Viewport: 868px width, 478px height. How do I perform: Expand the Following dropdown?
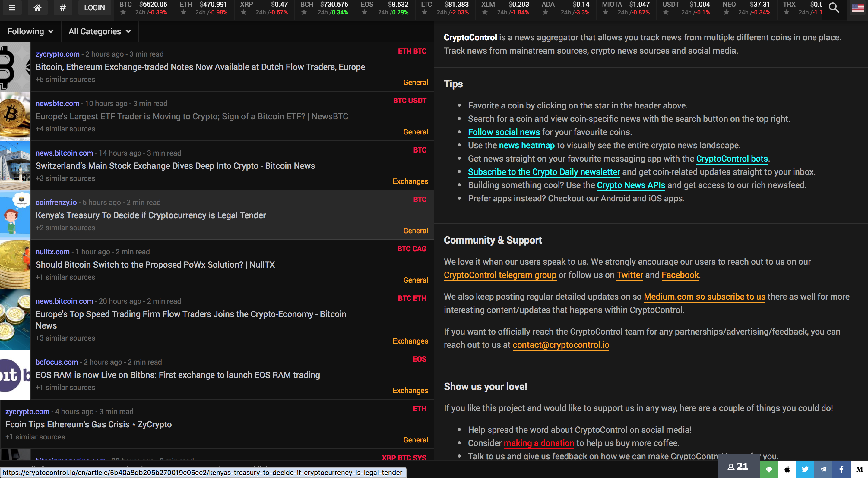coord(30,31)
